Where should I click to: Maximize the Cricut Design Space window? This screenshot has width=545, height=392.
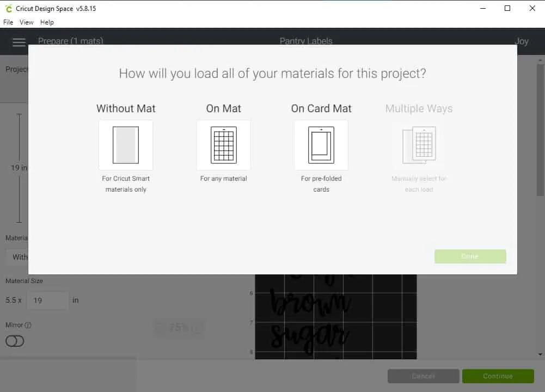coord(507,8)
